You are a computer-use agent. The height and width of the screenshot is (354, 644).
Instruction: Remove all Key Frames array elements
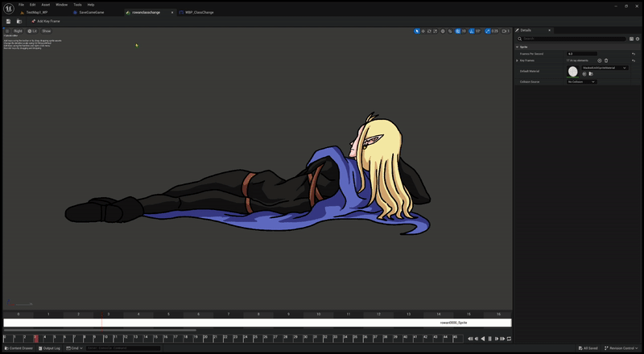click(x=606, y=60)
